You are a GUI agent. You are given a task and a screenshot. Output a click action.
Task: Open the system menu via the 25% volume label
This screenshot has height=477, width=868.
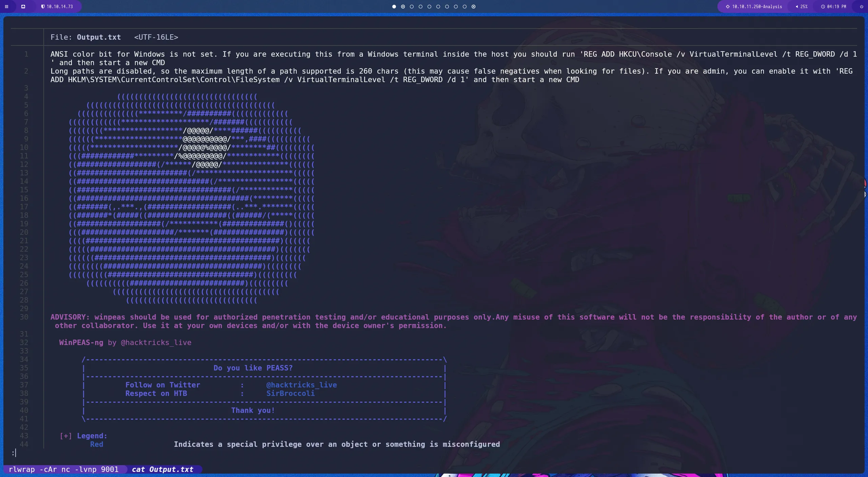coord(804,6)
